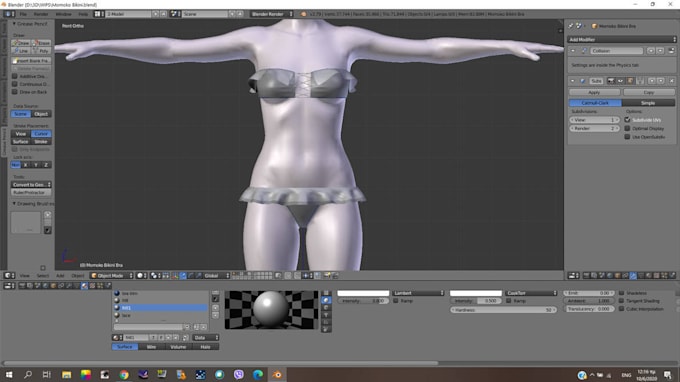Select fab1 material in slot list

161,308
